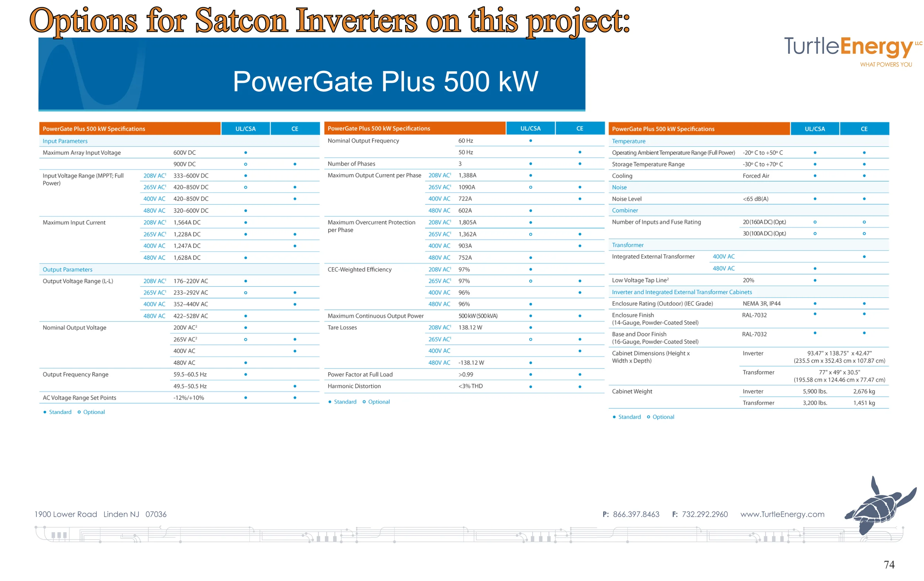
Task: Click 'Inverter and Integrated External Transformer Cabinets' heading
Action: [682, 292]
